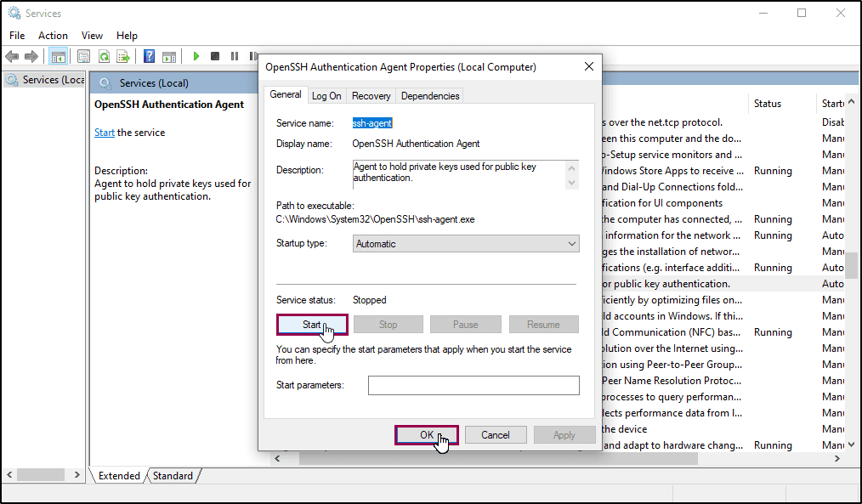Go back using the toolbar Back arrow
The width and height of the screenshot is (862, 504).
pyautogui.click(x=12, y=56)
